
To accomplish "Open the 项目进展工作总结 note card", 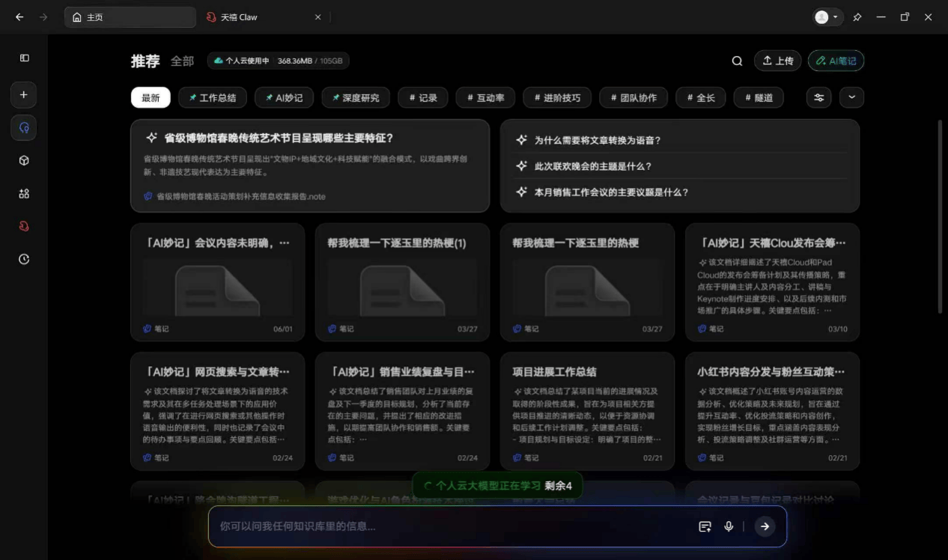I will pyautogui.click(x=587, y=411).
